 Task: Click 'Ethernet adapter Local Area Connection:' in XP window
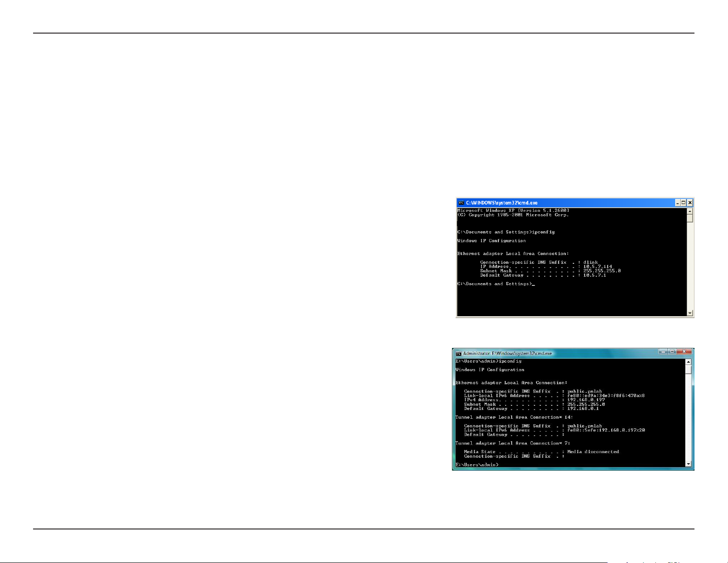point(513,254)
